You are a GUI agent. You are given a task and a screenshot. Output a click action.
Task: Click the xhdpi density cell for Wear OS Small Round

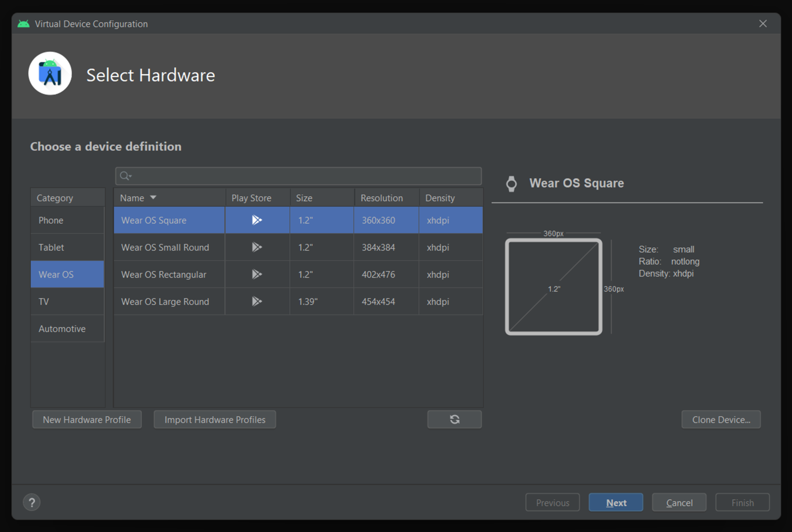[451, 247]
